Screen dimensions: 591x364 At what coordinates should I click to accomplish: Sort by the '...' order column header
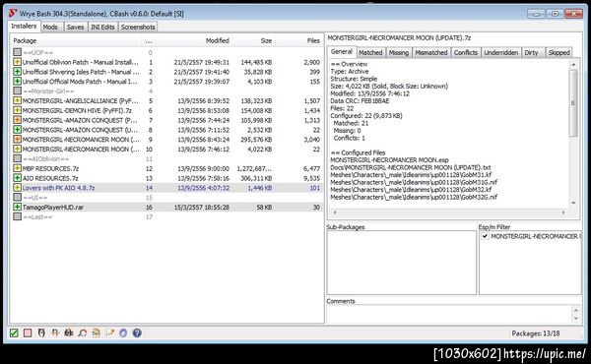[x=149, y=40]
